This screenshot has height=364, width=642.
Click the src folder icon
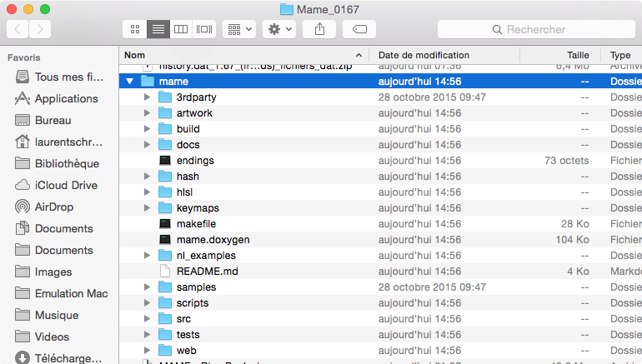(x=165, y=318)
